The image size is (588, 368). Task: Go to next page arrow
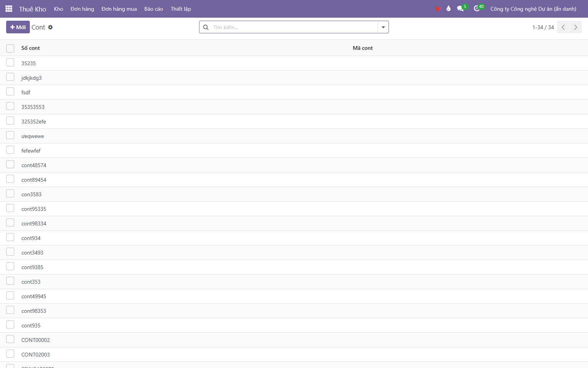[x=576, y=27]
